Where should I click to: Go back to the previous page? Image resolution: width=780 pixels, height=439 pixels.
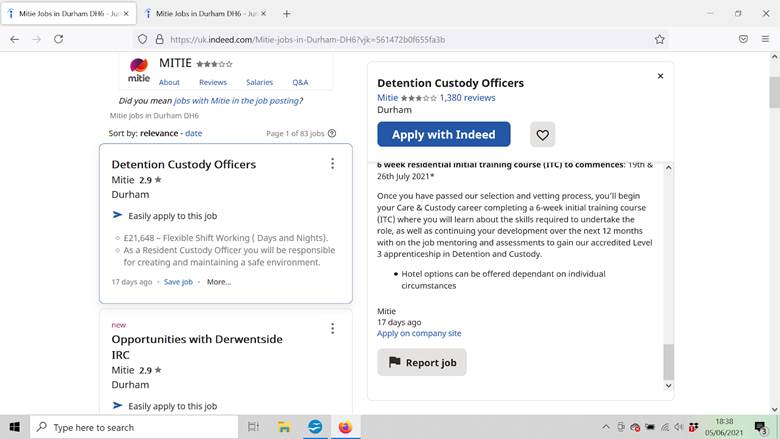tap(14, 39)
